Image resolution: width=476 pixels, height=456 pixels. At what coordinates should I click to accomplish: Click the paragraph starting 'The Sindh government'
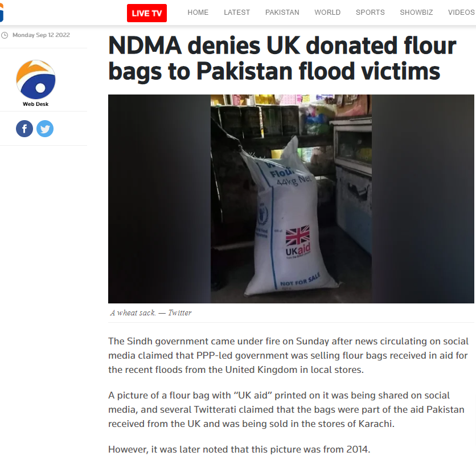(289, 355)
